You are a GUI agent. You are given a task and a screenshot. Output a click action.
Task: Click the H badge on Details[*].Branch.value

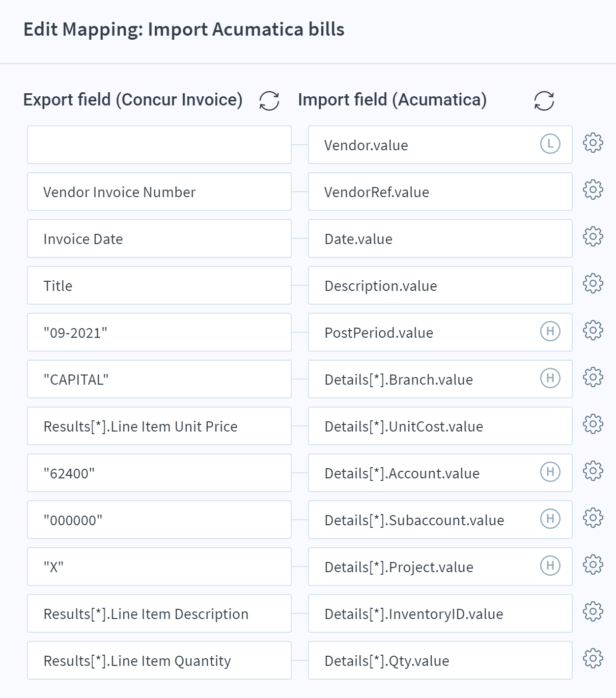tap(550, 378)
